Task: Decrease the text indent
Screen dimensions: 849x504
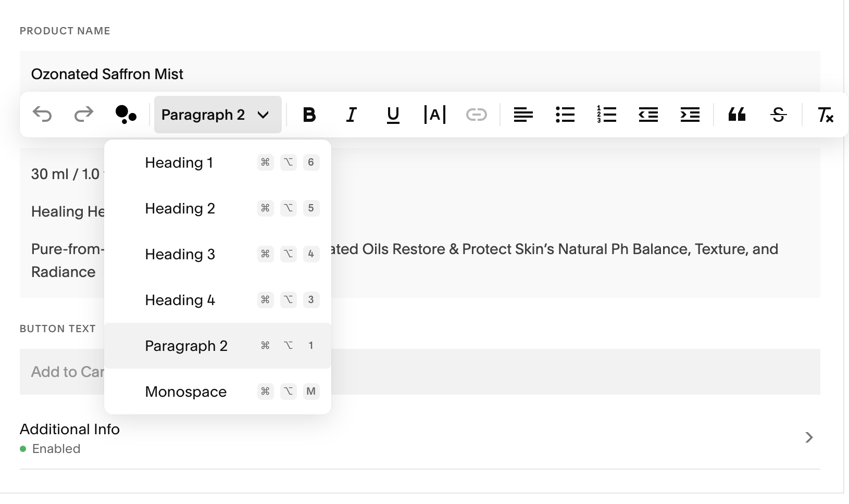Action: [648, 115]
